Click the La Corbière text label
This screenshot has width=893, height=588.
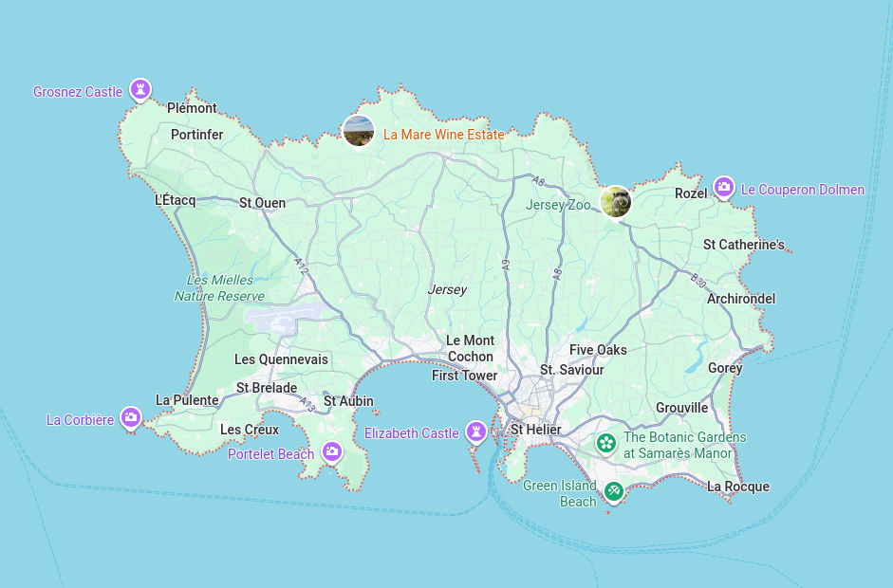[x=81, y=420]
